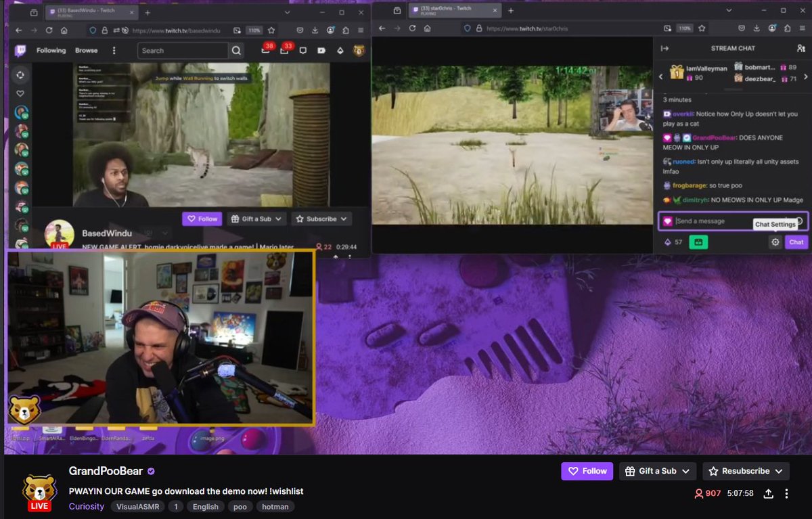Click tracking protection shield in star0chris window

pyautogui.click(x=467, y=28)
